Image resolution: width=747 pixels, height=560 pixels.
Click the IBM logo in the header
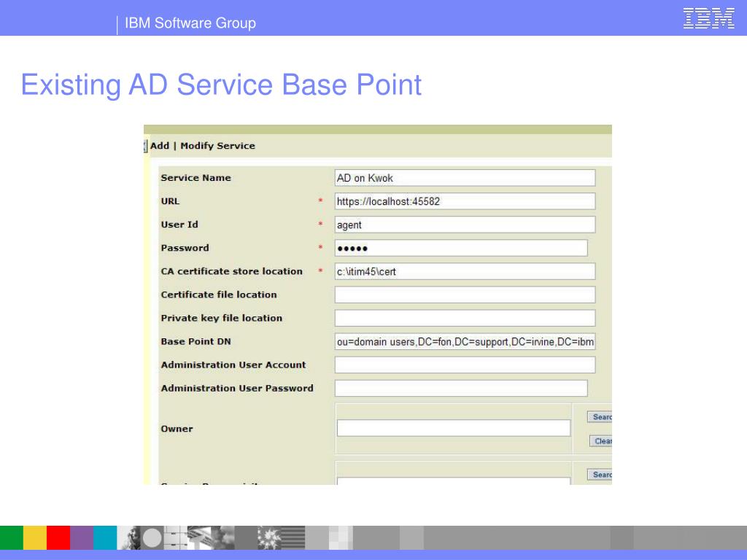(708, 18)
